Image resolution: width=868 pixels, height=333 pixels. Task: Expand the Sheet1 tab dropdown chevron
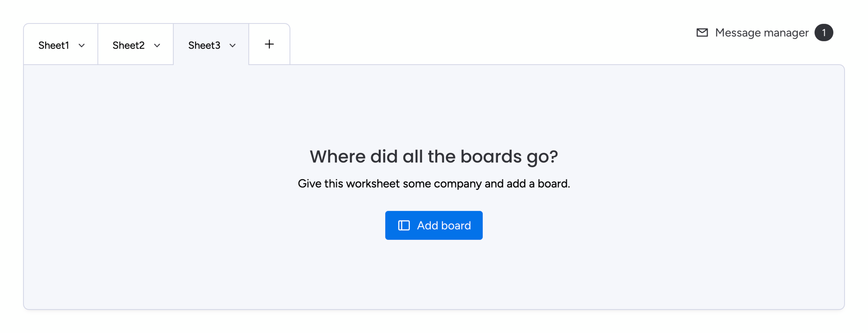pyautogui.click(x=82, y=46)
